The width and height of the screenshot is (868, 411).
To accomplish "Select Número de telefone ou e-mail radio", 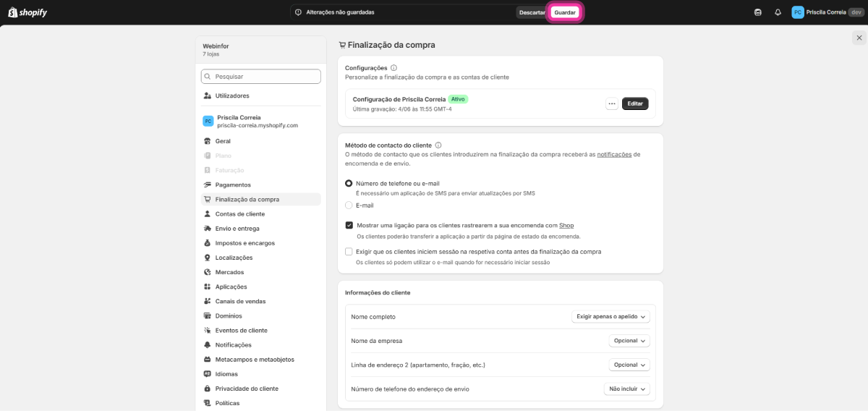I will tap(349, 184).
